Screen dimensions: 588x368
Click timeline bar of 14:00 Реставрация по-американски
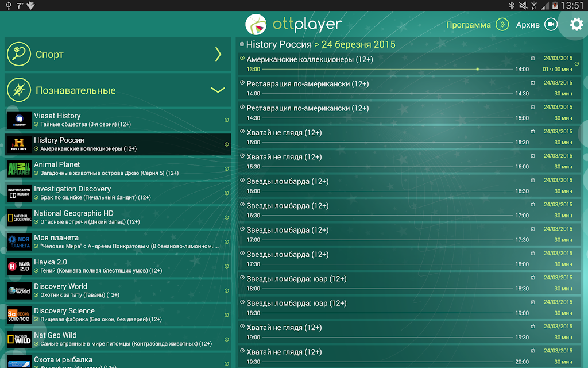pos(388,94)
